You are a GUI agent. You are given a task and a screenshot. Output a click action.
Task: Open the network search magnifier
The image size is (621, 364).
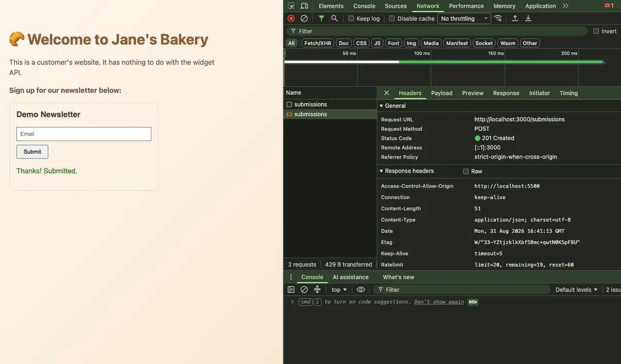pyautogui.click(x=334, y=18)
